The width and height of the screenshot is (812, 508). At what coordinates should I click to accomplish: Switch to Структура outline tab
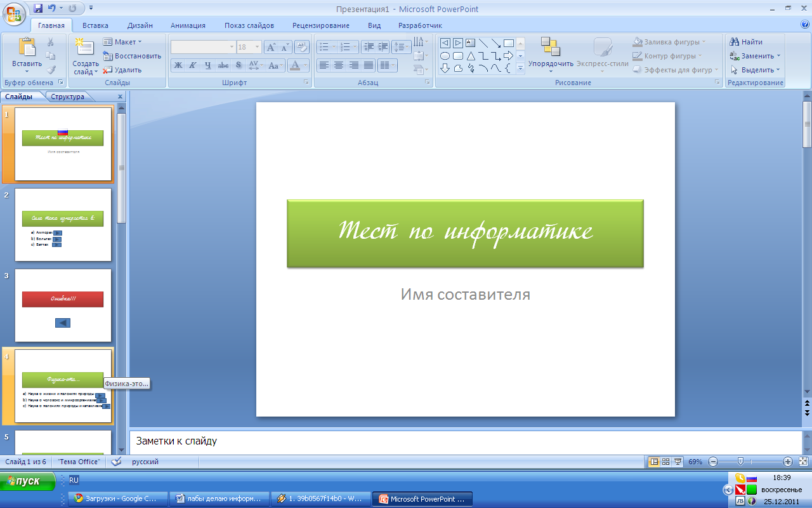coord(68,97)
